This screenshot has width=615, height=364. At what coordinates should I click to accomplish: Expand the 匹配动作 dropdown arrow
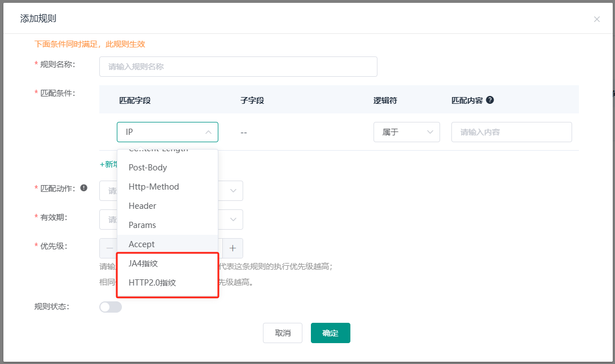[233, 191]
